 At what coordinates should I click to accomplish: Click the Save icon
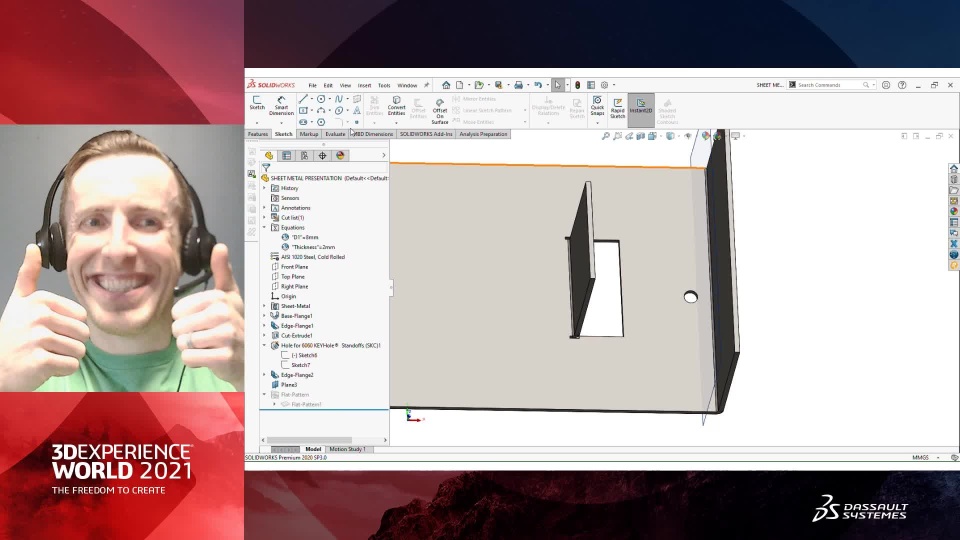click(498, 85)
